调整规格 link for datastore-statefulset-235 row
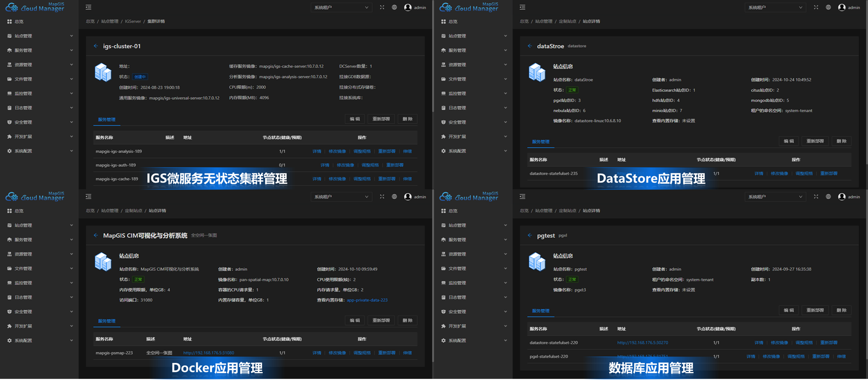 point(804,173)
